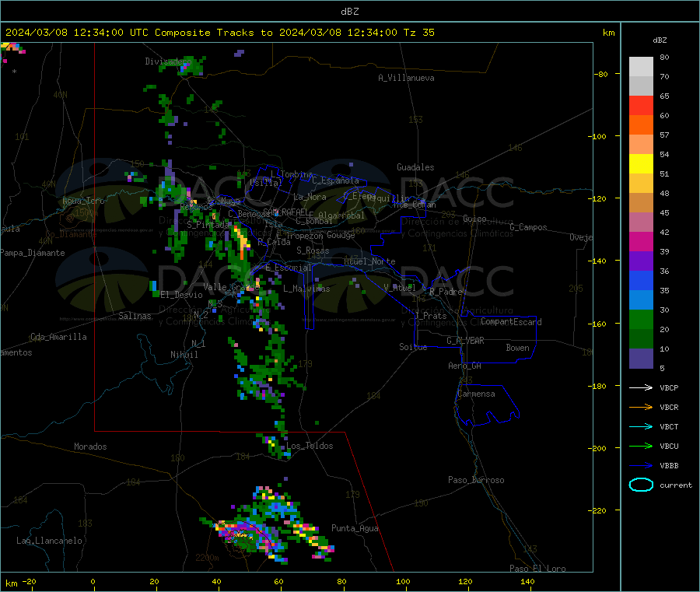Pick the bright green 20-30 dBZ swatch
The width and height of the screenshot is (700, 592).
click(641, 319)
